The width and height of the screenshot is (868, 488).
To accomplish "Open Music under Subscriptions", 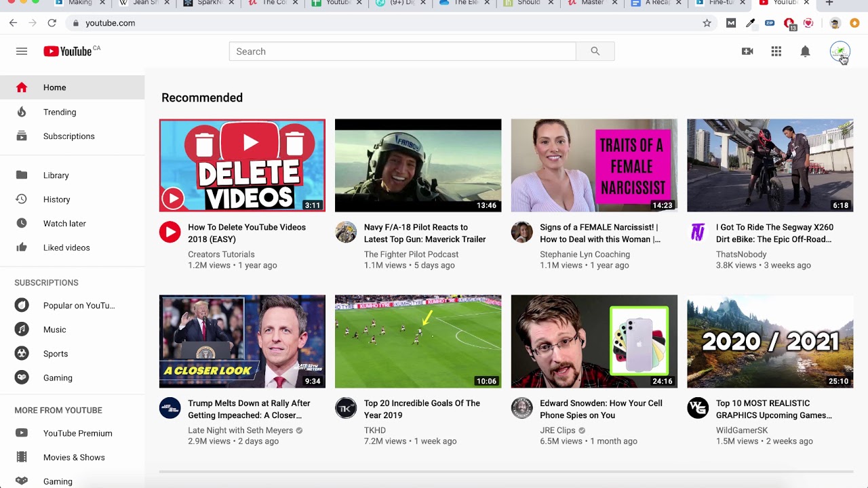I will (72, 329).
